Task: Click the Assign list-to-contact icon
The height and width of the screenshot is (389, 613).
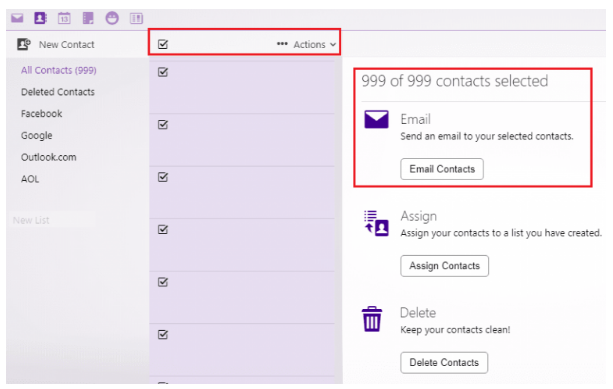Action: [x=376, y=223]
